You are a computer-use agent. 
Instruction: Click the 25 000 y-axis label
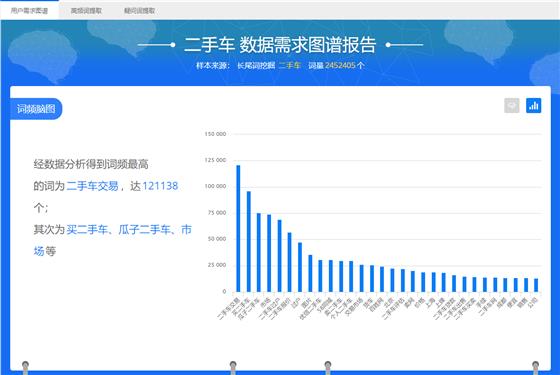[217, 265]
